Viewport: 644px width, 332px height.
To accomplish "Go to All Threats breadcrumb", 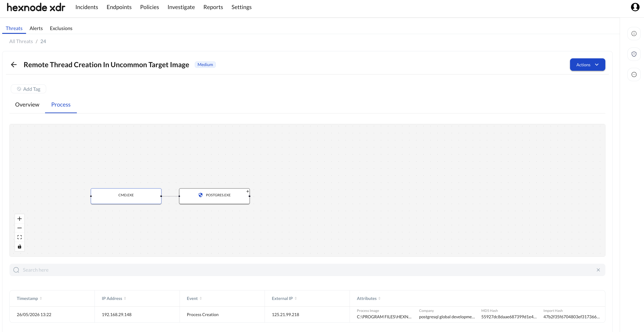I will 21,42.
